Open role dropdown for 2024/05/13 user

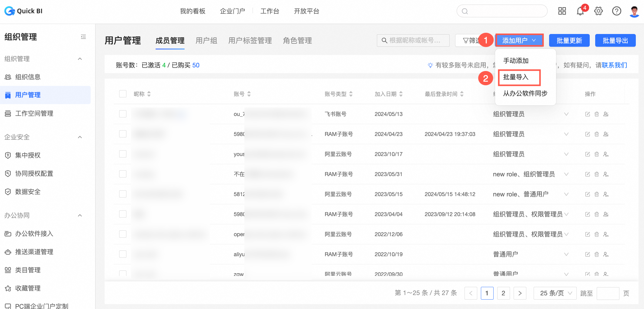tap(566, 114)
